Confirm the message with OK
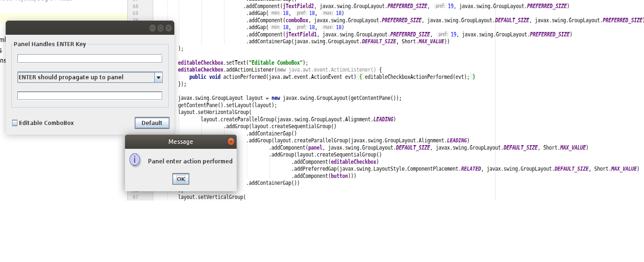This screenshot has width=644, height=262. [x=181, y=179]
